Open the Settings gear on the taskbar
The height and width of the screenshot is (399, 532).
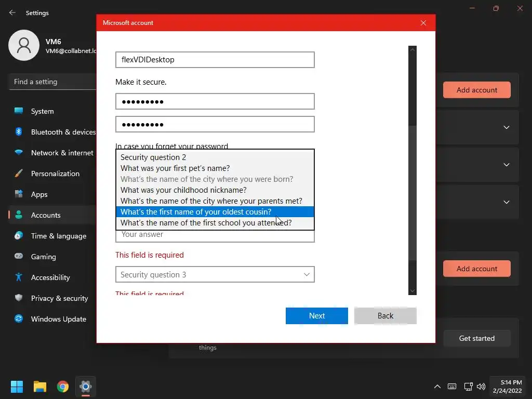[x=86, y=387]
